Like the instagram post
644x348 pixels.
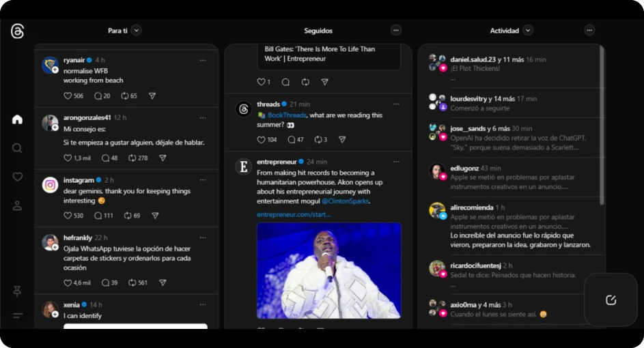click(x=68, y=216)
